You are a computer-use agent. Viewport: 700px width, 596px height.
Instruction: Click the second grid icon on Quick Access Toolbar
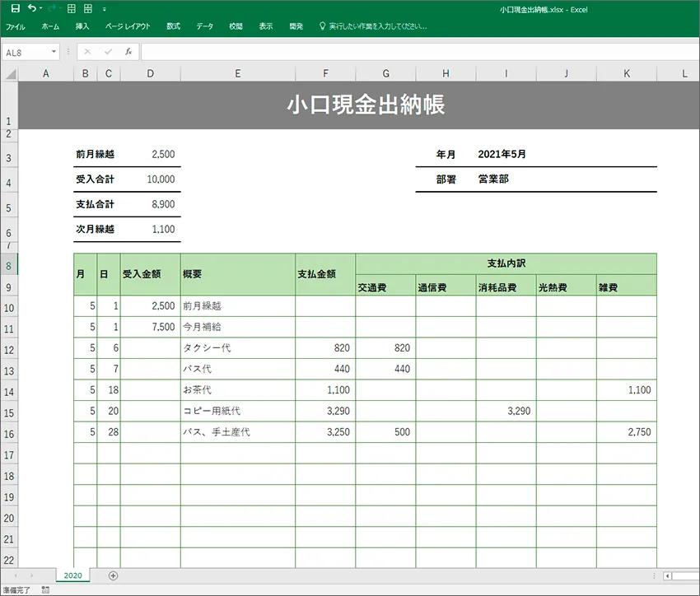87,8
